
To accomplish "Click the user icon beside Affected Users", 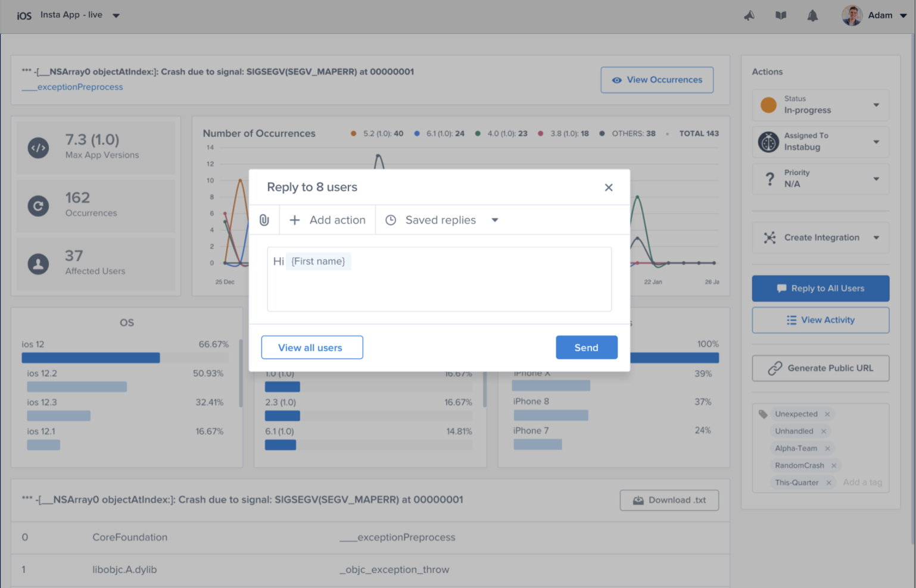I will (38, 264).
